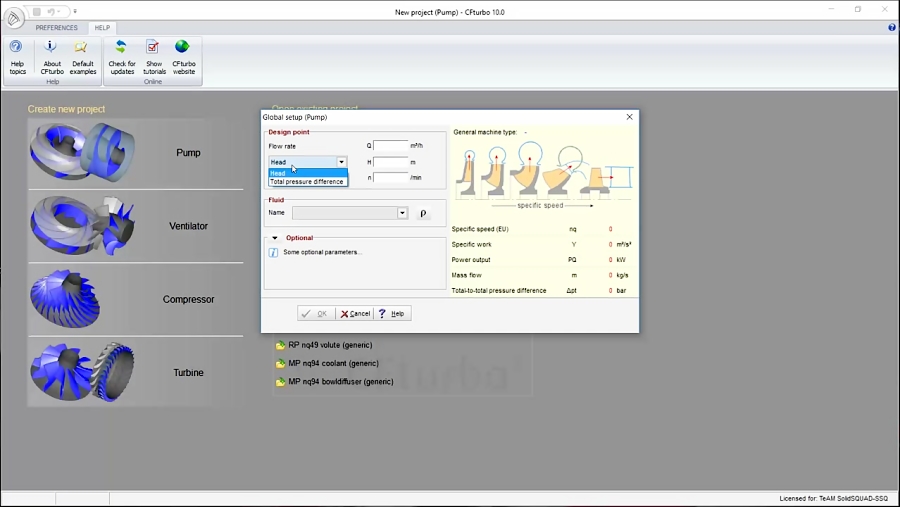Switch to the HELP tab
The height and width of the screenshot is (507, 900).
pos(102,28)
